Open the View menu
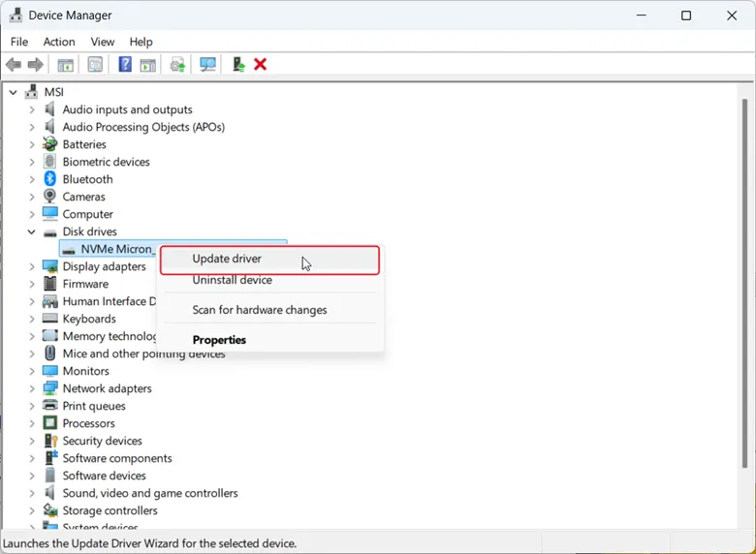 click(x=102, y=42)
